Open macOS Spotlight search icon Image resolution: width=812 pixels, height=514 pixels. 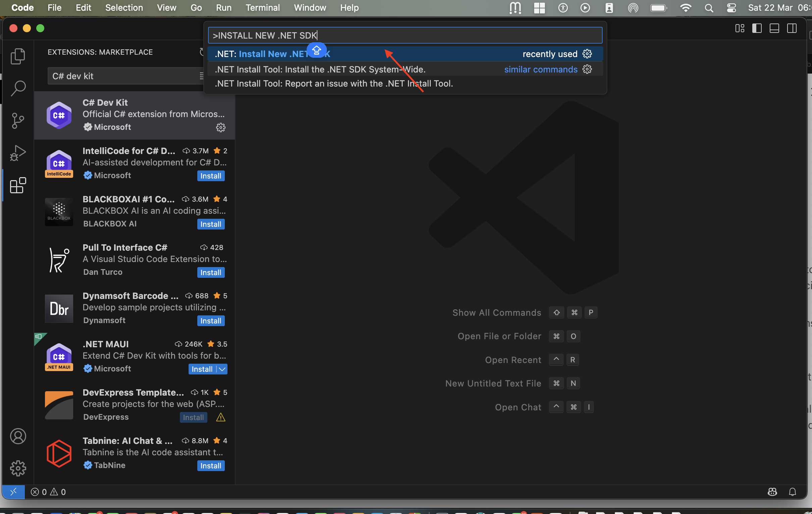[709, 8]
